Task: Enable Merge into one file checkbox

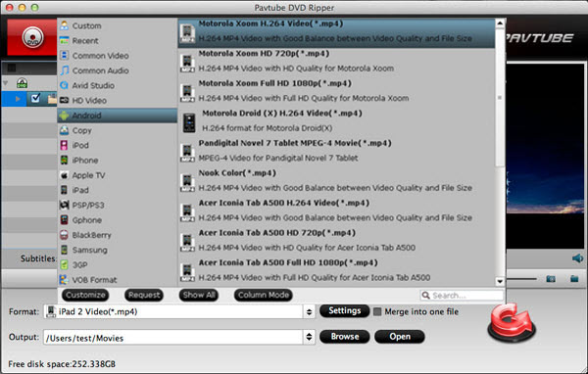Action: point(377,311)
